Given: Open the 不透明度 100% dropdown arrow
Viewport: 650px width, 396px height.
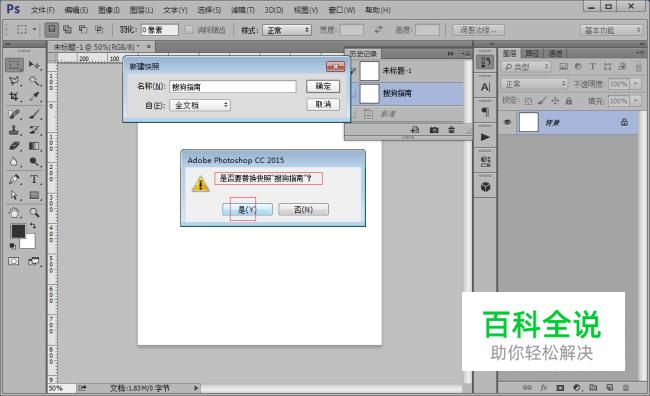Looking at the screenshot, I should pos(636,84).
